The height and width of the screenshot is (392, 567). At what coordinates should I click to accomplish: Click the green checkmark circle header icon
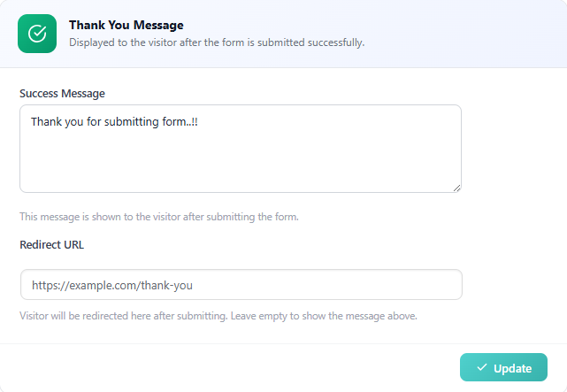[x=37, y=34]
